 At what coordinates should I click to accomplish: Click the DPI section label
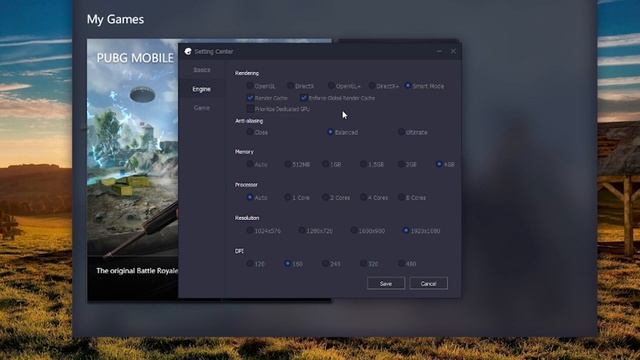pos(239,251)
